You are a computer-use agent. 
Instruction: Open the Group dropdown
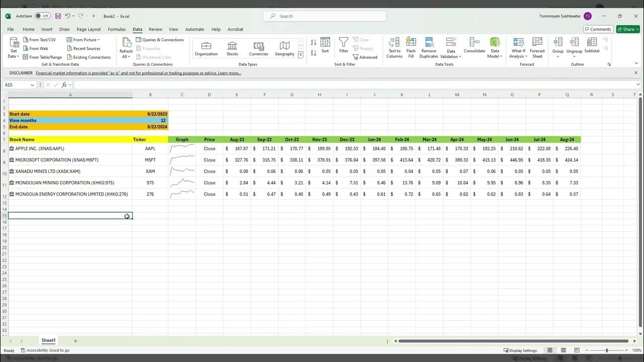(557, 48)
